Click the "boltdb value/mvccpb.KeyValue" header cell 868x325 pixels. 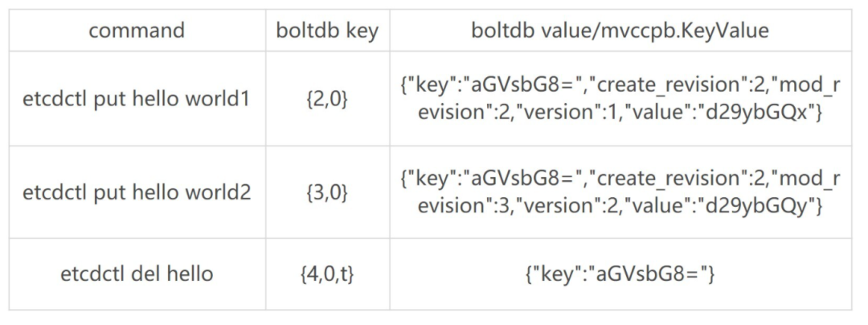620,30
